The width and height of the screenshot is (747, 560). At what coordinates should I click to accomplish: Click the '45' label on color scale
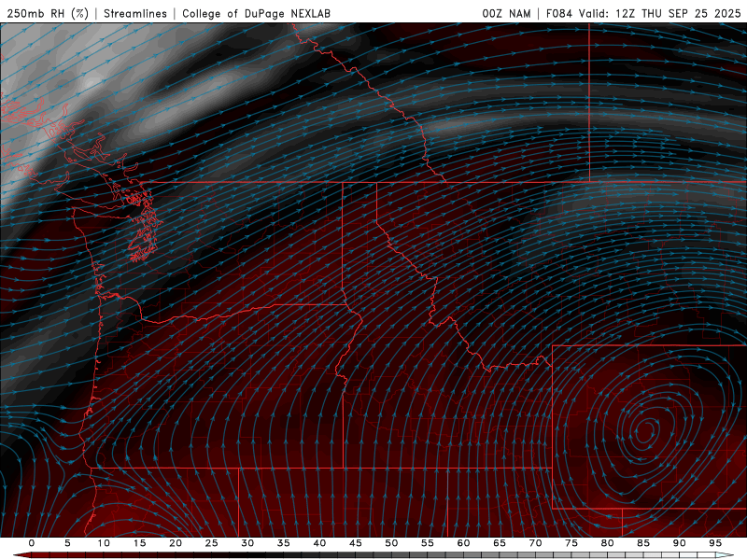tap(356, 543)
